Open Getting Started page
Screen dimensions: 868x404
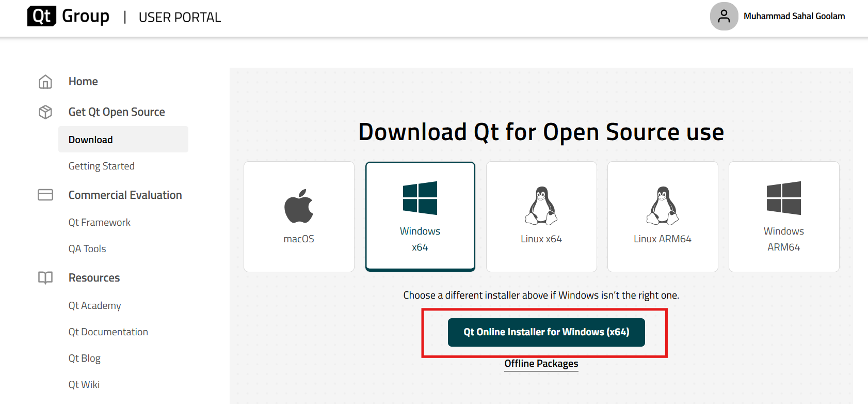(x=102, y=166)
